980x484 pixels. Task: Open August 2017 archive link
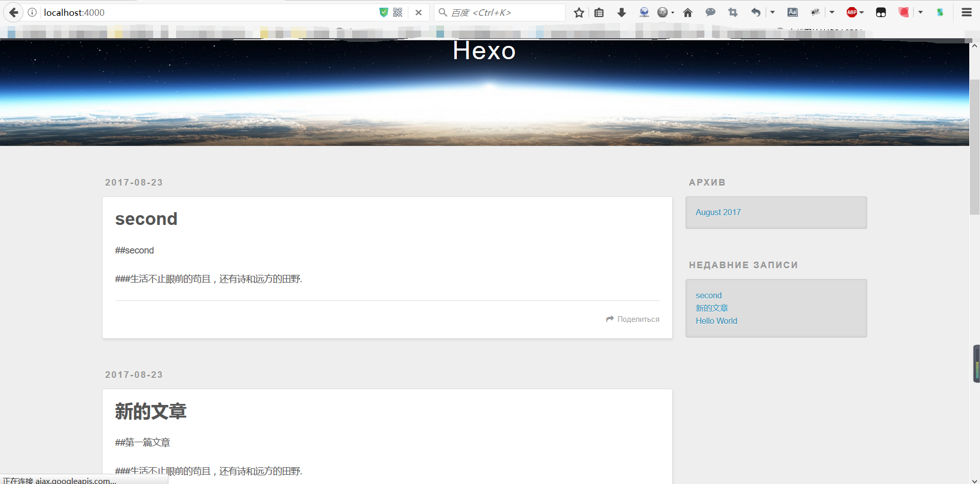point(718,212)
